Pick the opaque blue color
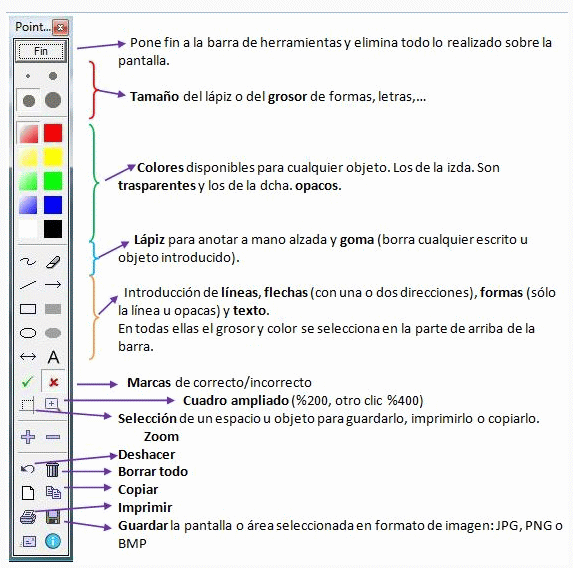Screen dimensions: 573x568 [53, 205]
